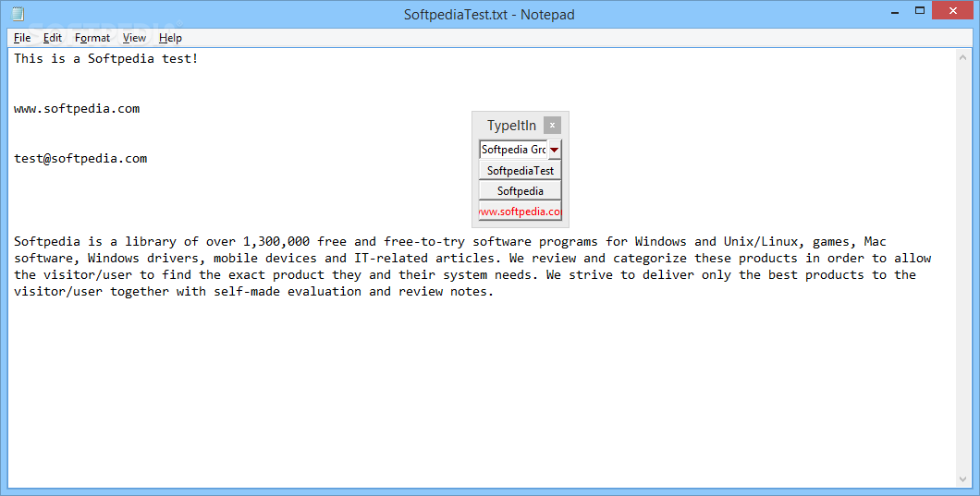
Task: Maximize the Notepad window
Action: pos(919,10)
